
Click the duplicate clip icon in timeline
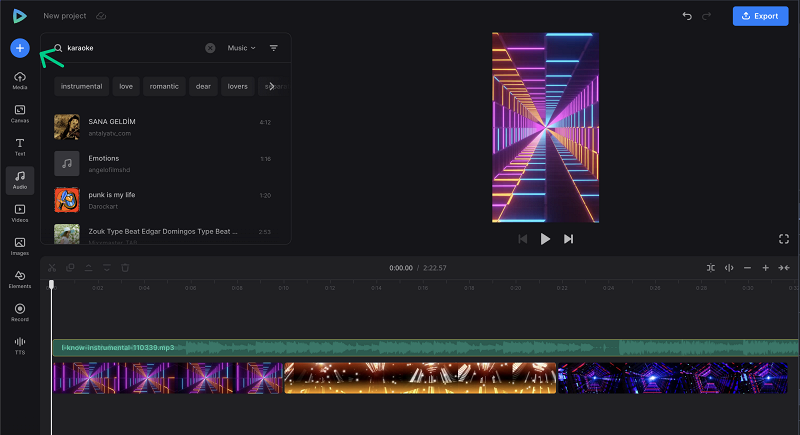pos(70,268)
